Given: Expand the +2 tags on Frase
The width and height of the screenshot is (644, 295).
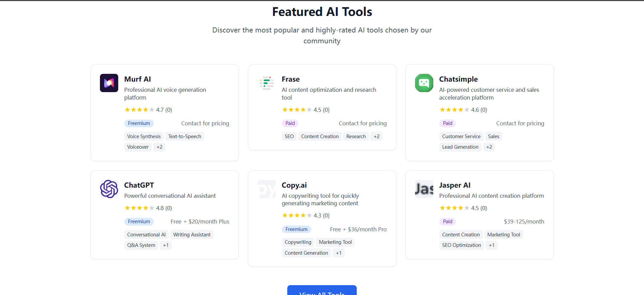Looking at the screenshot, I should pyautogui.click(x=376, y=136).
